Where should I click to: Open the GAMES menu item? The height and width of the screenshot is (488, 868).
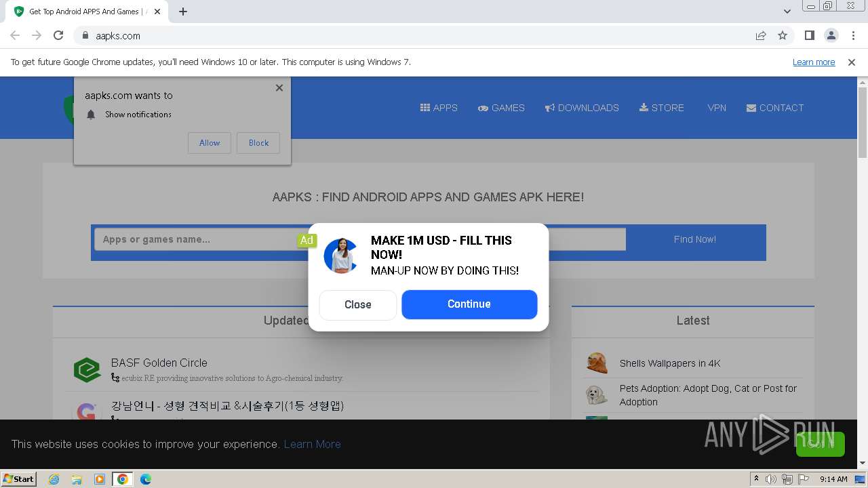point(501,108)
